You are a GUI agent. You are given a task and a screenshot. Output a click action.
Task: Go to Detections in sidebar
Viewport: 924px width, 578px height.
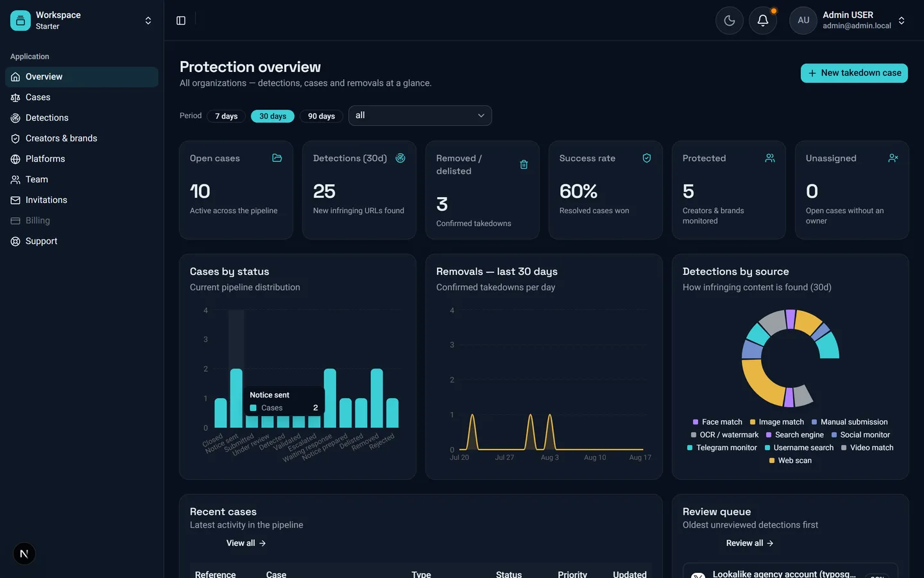pos(81,118)
